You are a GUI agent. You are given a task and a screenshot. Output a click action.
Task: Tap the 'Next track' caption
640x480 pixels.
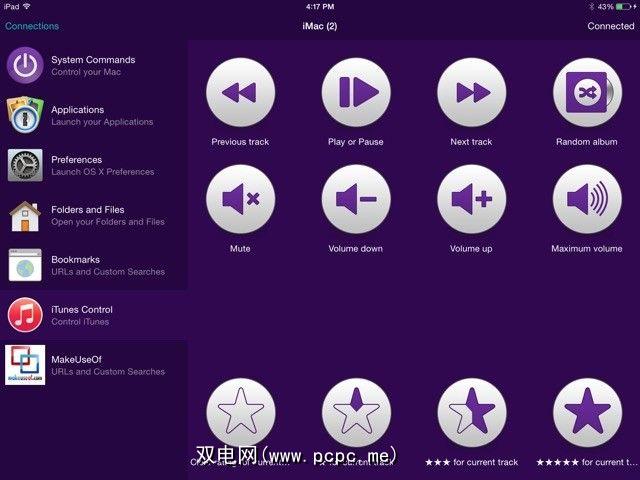pos(471,142)
